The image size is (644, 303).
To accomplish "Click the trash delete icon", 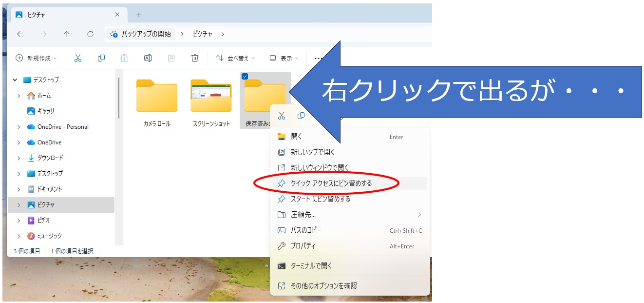I will [x=195, y=58].
